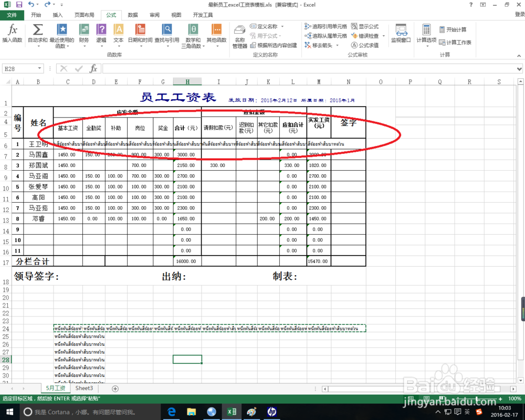The height and width of the screenshot is (420, 525).
Task: Select the Sheet3 sheet tab
Action: pyautogui.click(x=84, y=388)
